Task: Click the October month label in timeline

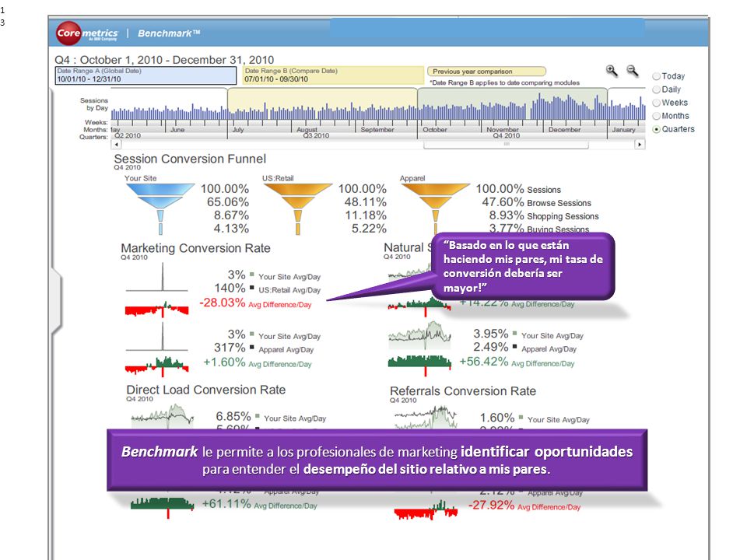Action: pyautogui.click(x=434, y=130)
